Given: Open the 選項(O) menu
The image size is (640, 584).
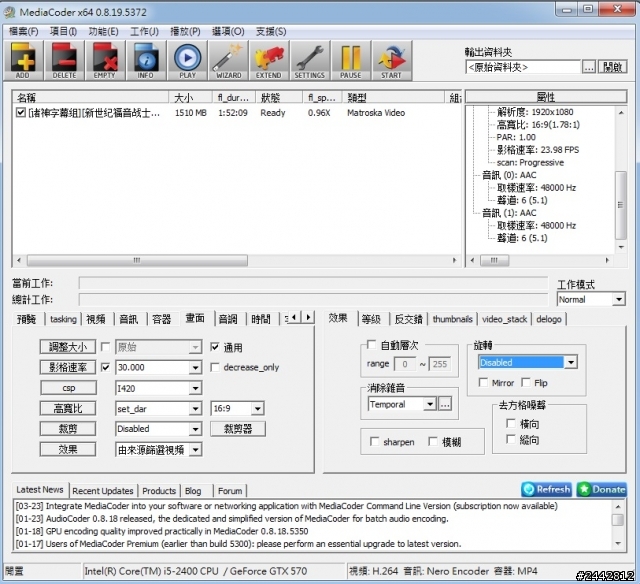Looking at the screenshot, I should coord(228,31).
